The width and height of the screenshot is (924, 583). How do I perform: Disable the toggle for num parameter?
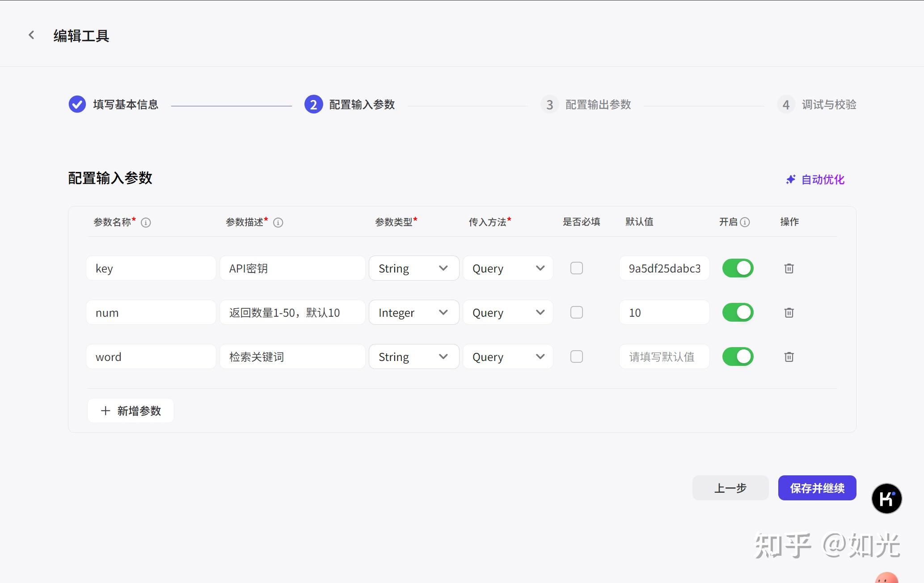738,312
